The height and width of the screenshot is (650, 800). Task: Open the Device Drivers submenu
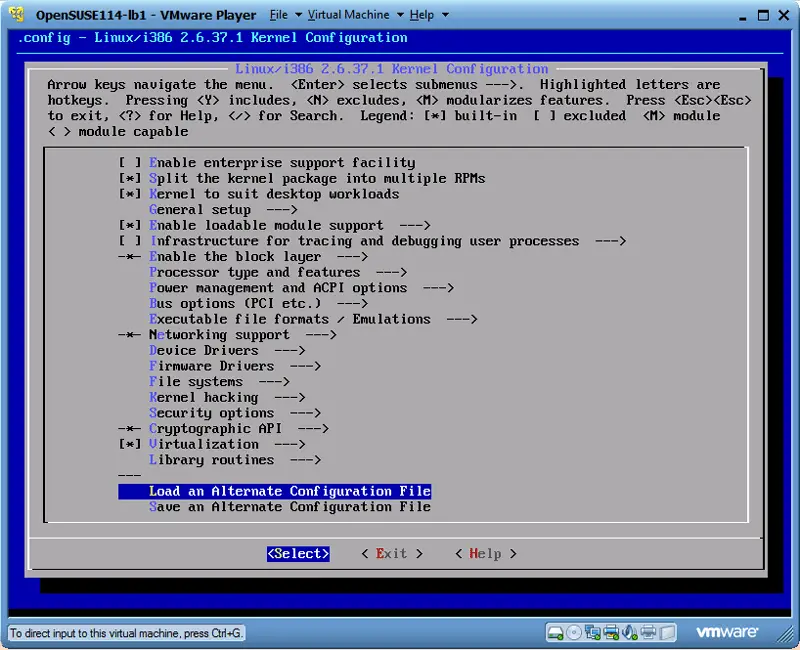tap(227, 351)
